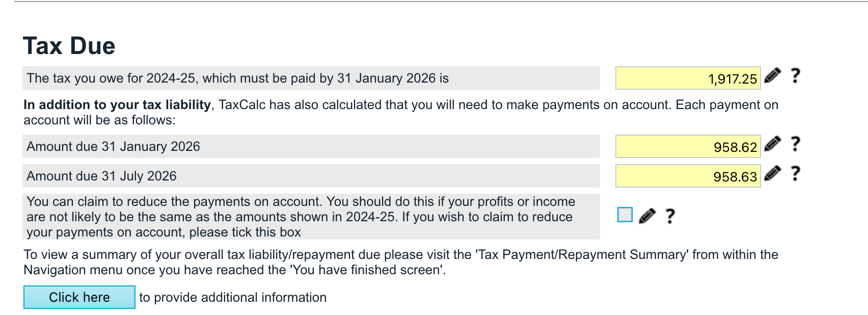Click the 'Amount due 31 January 2026' label
The width and height of the screenshot is (868, 315).
pyautogui.click(x=113, y=147)
